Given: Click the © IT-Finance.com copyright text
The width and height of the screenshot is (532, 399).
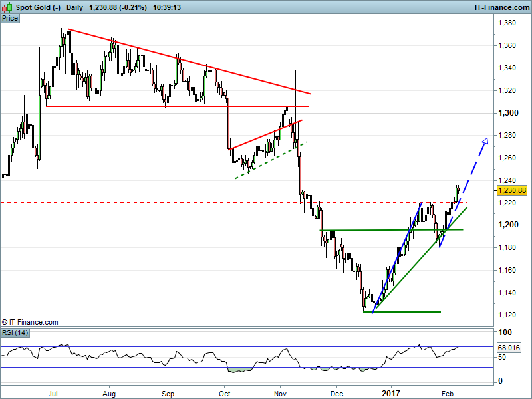Looking at the screenshot, I should click(x=30, y=322).
